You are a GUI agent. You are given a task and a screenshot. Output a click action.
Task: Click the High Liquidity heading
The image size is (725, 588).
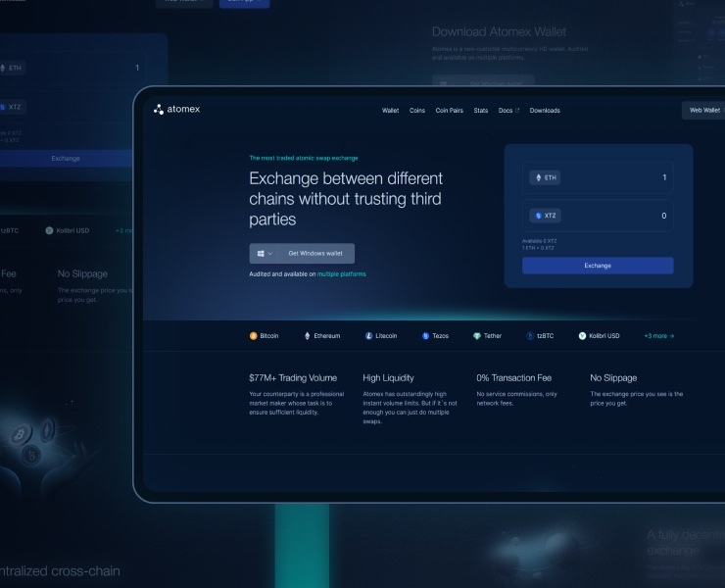pyautogui.click(x=388, y=378)
